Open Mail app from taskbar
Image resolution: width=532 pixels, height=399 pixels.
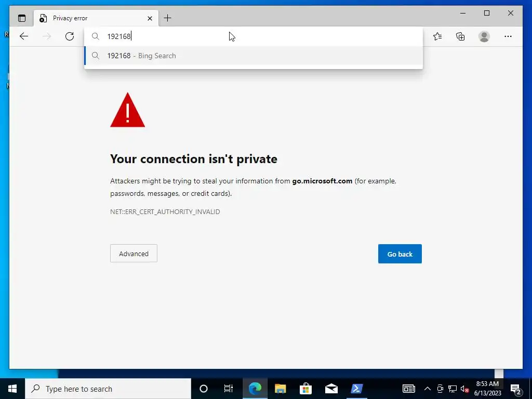point(331,389)
